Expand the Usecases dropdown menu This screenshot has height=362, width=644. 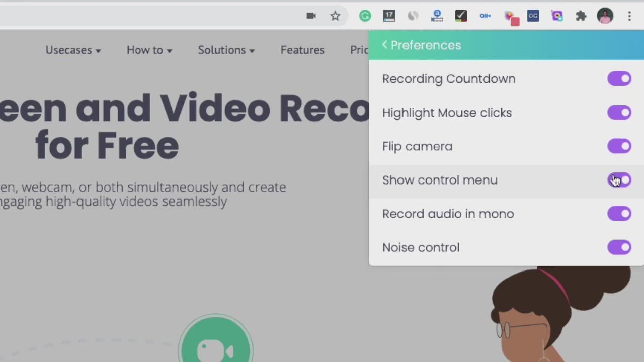(73, 50)
